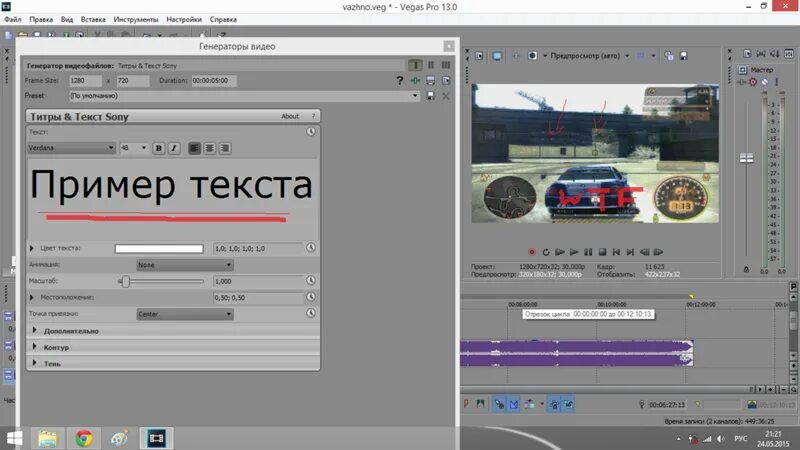The image size is (800, 450).
Task: Click the go to start button
Action: (616, 252)
